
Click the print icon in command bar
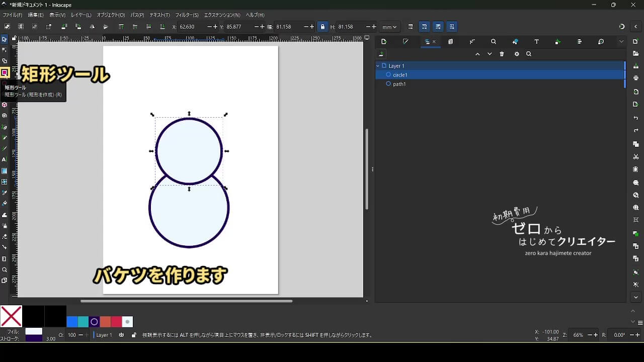(636, 78)
